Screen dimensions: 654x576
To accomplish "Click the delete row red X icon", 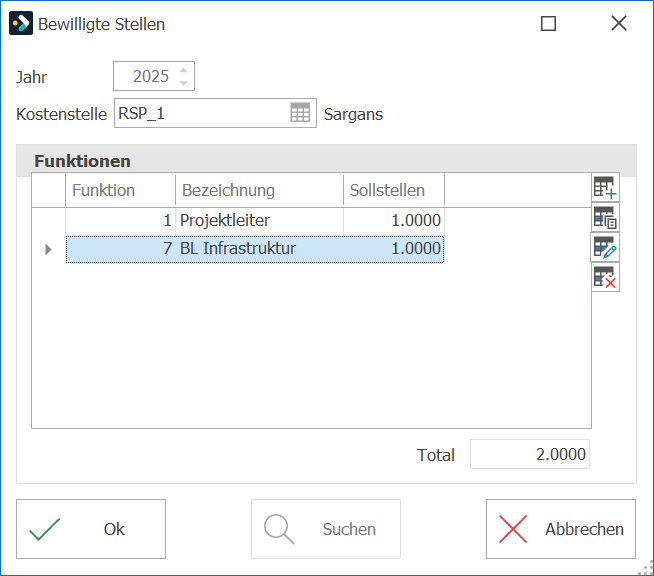I will (605, 277).
